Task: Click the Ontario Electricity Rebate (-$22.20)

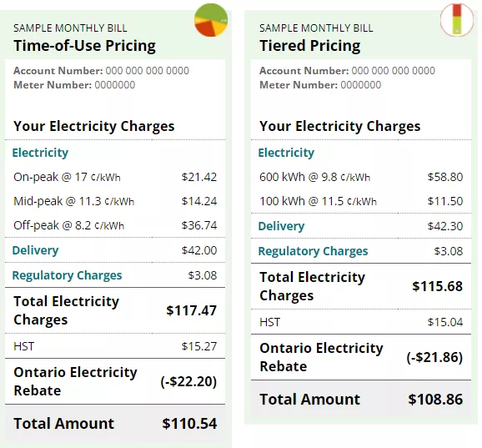Action: tap(115, 381)
